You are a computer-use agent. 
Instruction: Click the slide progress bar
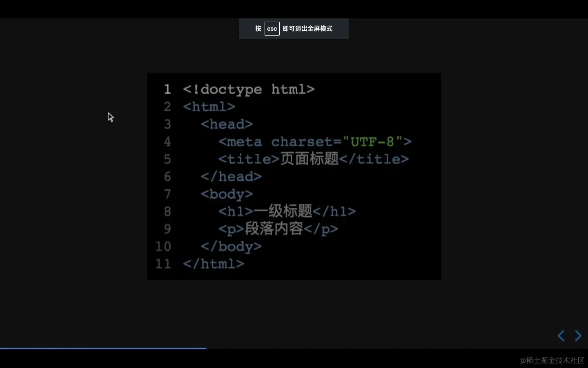[x=103, y=348]
